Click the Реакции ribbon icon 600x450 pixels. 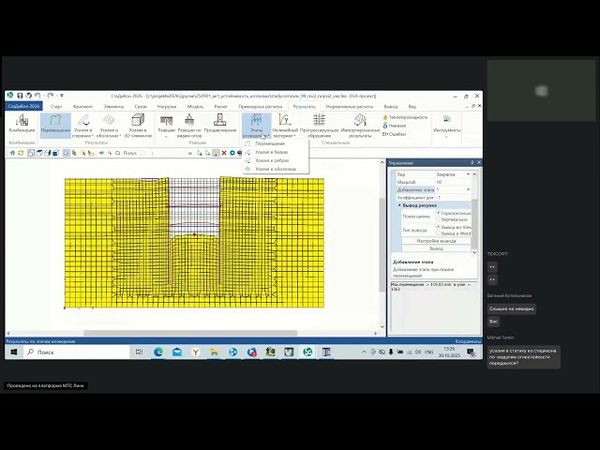[166, 124]
